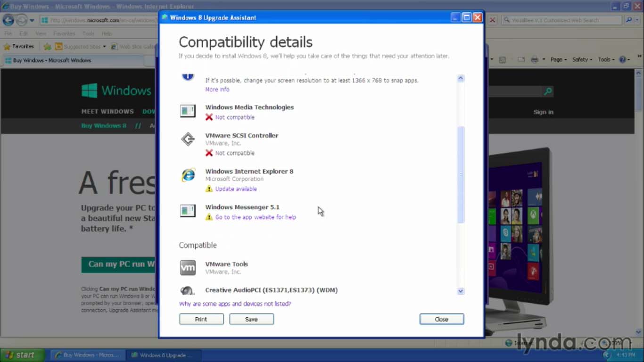Open recent pages dropdown beside Forward

32,20
